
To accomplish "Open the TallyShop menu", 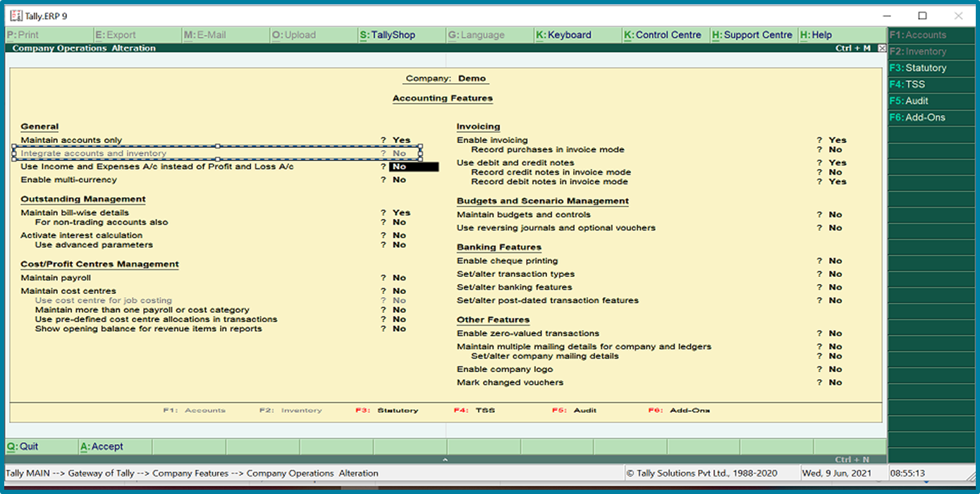I will pyautogui.click(x=387, y=35).
